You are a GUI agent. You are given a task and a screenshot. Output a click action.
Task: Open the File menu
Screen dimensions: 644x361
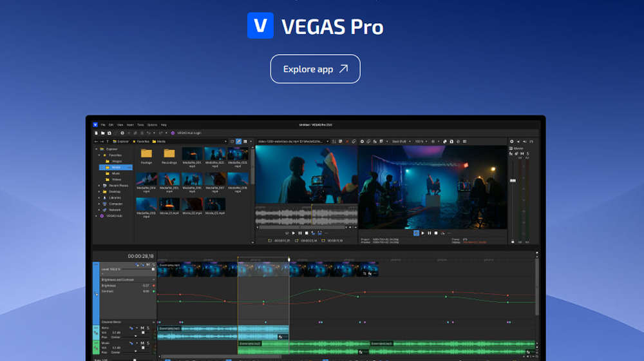click(103, 125)
